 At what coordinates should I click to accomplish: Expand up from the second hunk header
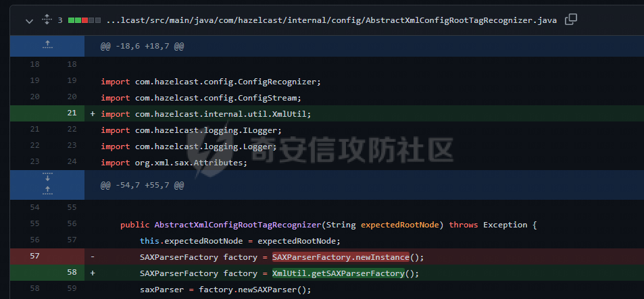click(x=48, y=191)
